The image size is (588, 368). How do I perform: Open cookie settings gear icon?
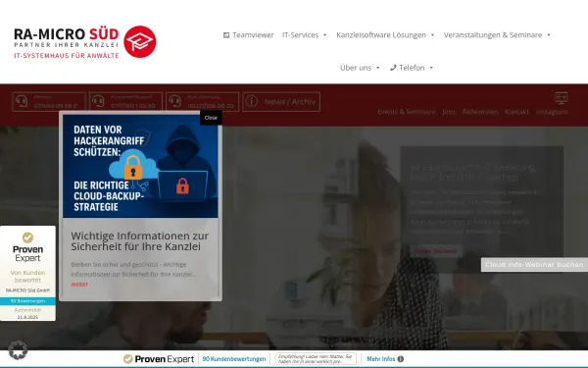18,349
